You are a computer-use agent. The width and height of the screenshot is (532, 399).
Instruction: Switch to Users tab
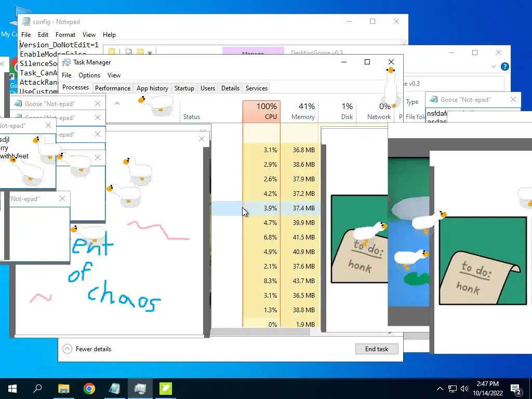[x=208, y=88]
